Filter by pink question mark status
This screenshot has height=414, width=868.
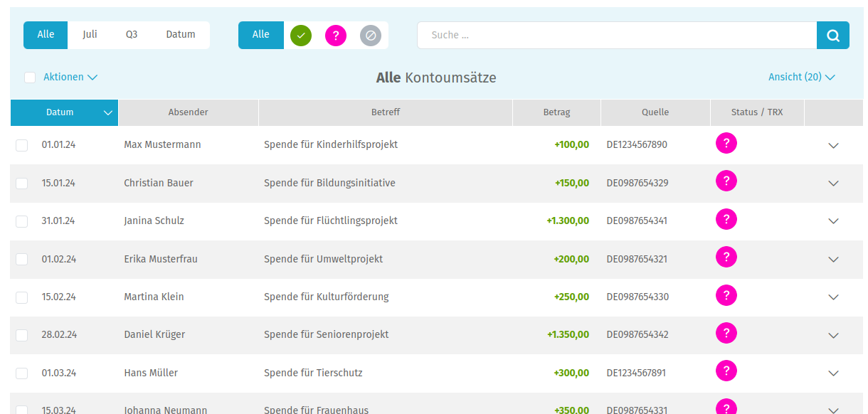pyautogui.click(x=336, y=35)
